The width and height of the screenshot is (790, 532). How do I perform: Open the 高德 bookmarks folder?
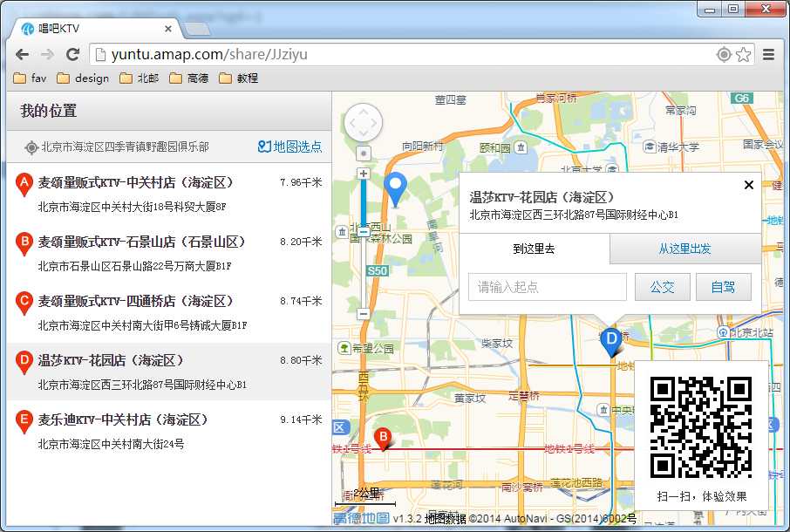pos(189,78)
